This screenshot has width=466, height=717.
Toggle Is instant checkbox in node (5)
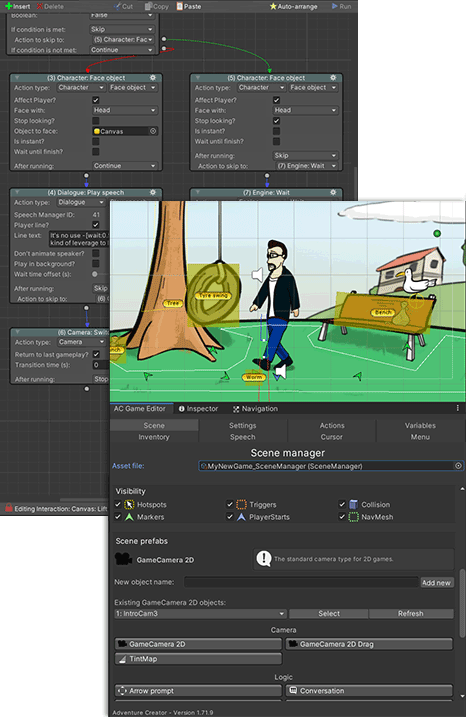pyautogui.click(x=276, y=131)
